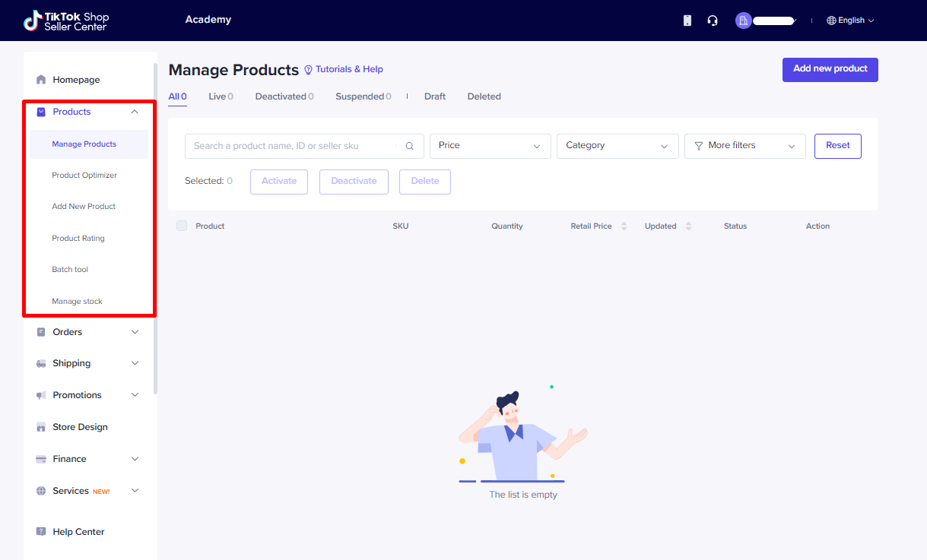This screenshot has height=560, width=927.
Task: Open the Price filter dropdown
Action: pos(490,145)
